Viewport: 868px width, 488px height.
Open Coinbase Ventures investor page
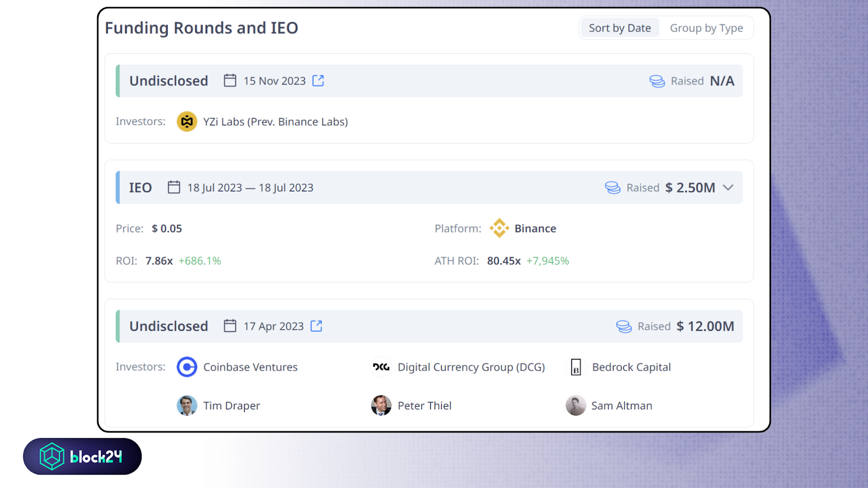pyautogui.click(x=251, y=367)
